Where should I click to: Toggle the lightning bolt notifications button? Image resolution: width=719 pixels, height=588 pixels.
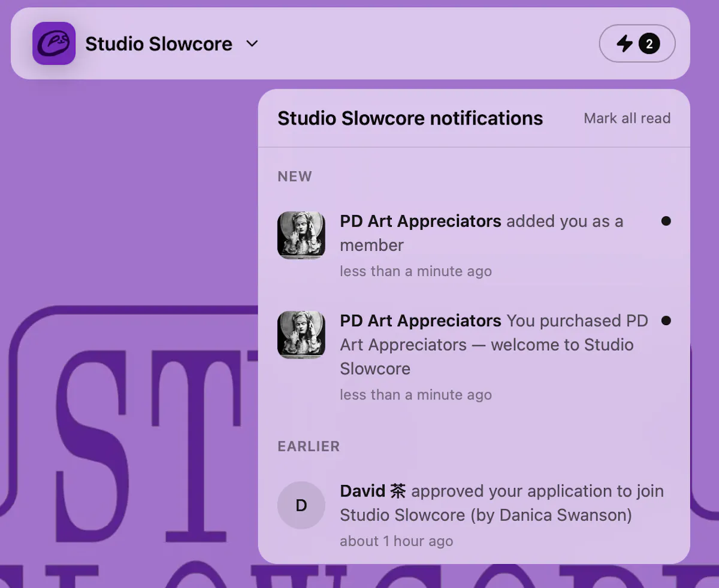(x=638, y=43)
